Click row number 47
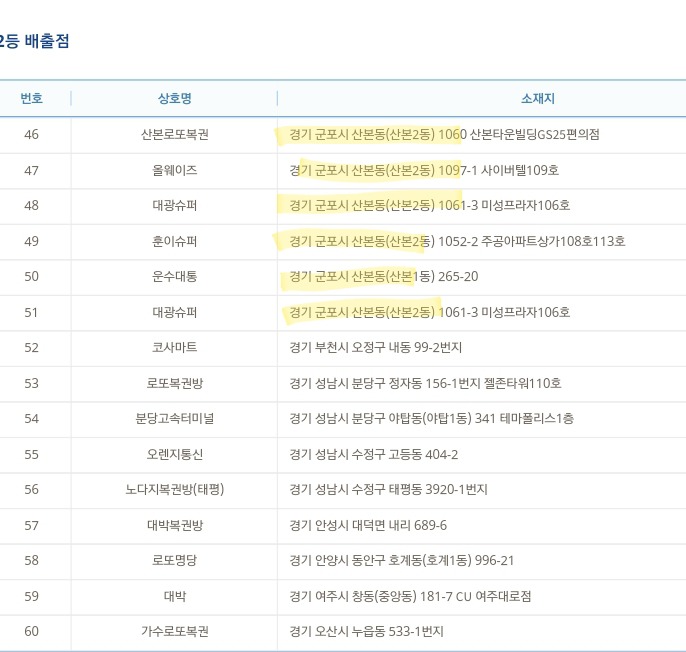Screen dimensions: 686x652 [x=32, y=170]
